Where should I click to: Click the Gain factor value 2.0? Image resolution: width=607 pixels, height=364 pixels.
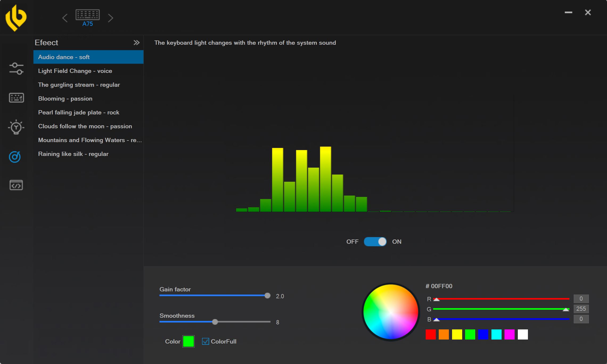tap(280, 296)
